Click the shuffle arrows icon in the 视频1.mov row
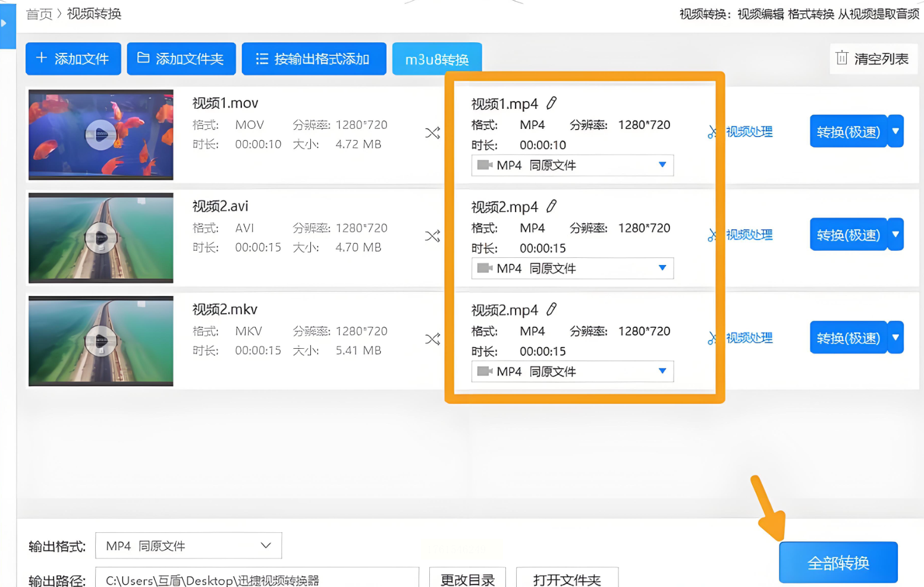This screenshot has height=587, width=924. point(432,133)
